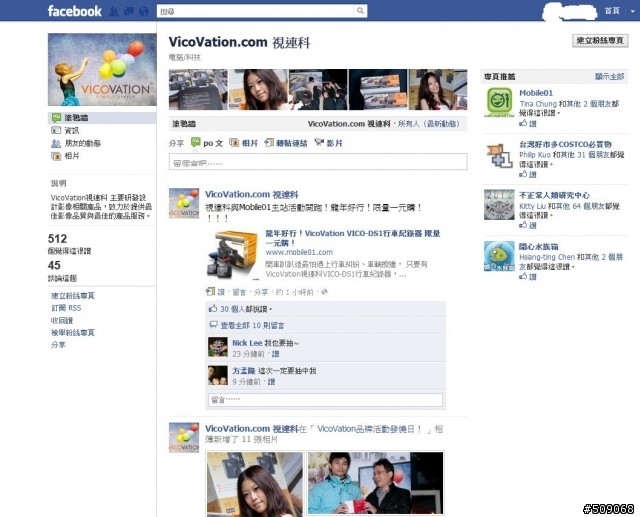The height and width of the screenshot is (517, 640).
Task: Open the 所有人 (最新動態) wall filter
Action: [x=429, y=124]
